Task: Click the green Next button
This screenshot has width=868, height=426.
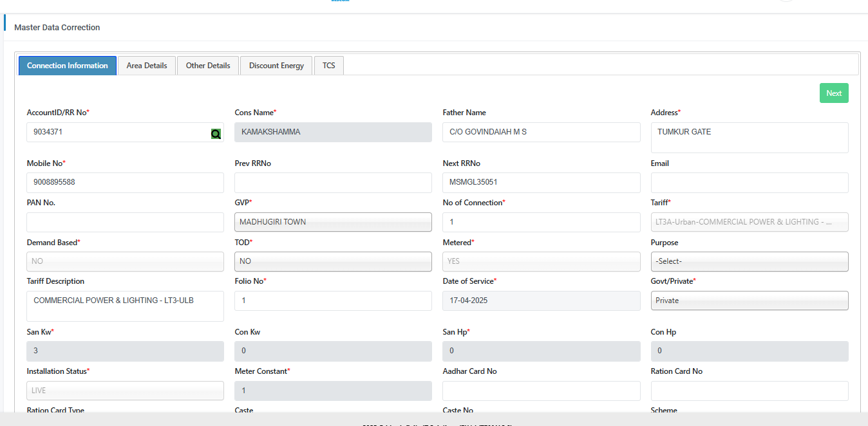Action: (x=834, y=93)
